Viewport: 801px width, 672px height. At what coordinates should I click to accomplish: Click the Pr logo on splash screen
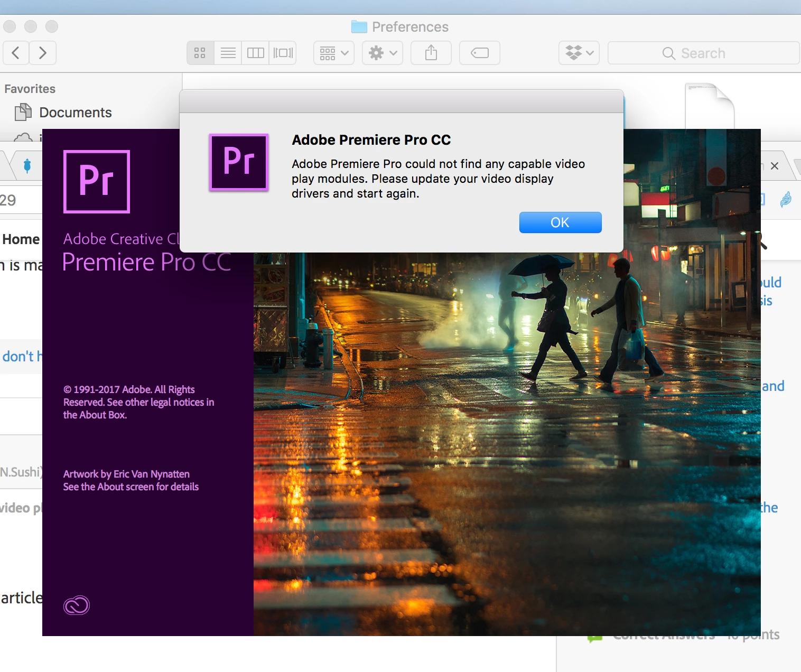tap(97, 182)
